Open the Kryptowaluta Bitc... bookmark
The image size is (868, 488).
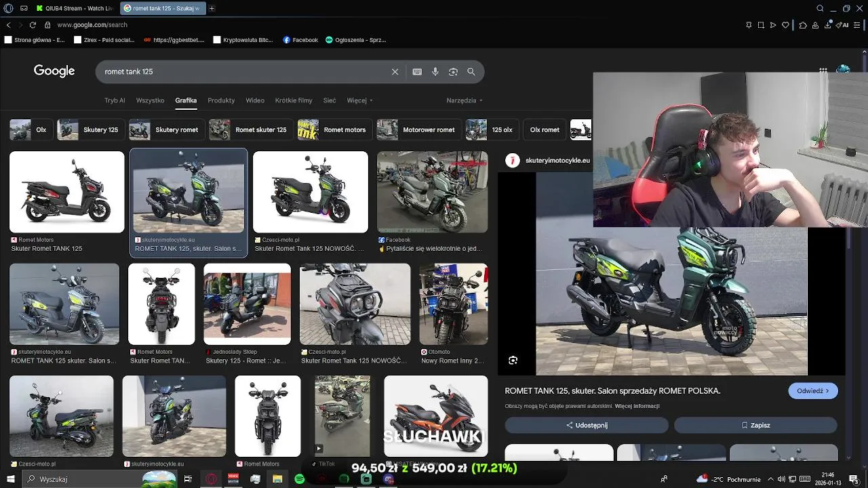pyautogui.click(x=243, y=40)
